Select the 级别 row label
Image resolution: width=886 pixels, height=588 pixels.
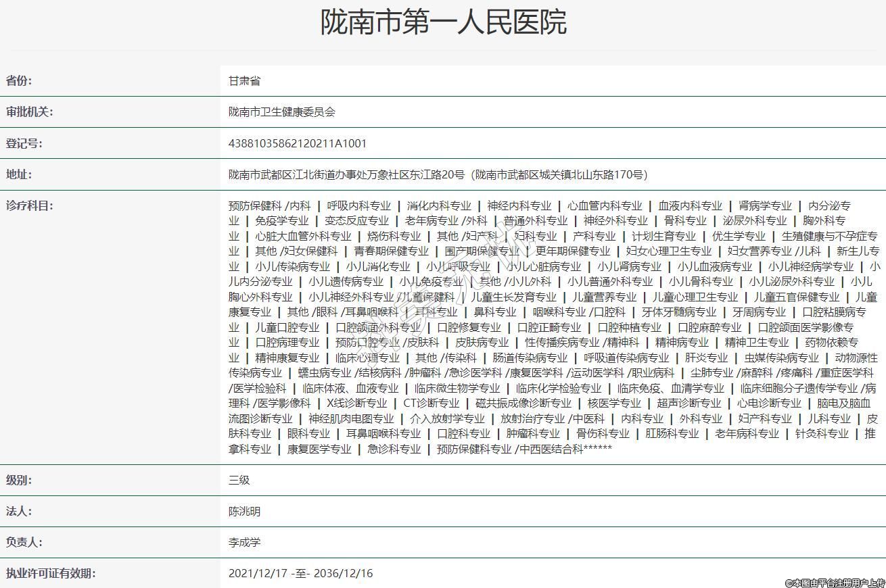(x=19, y=481)
